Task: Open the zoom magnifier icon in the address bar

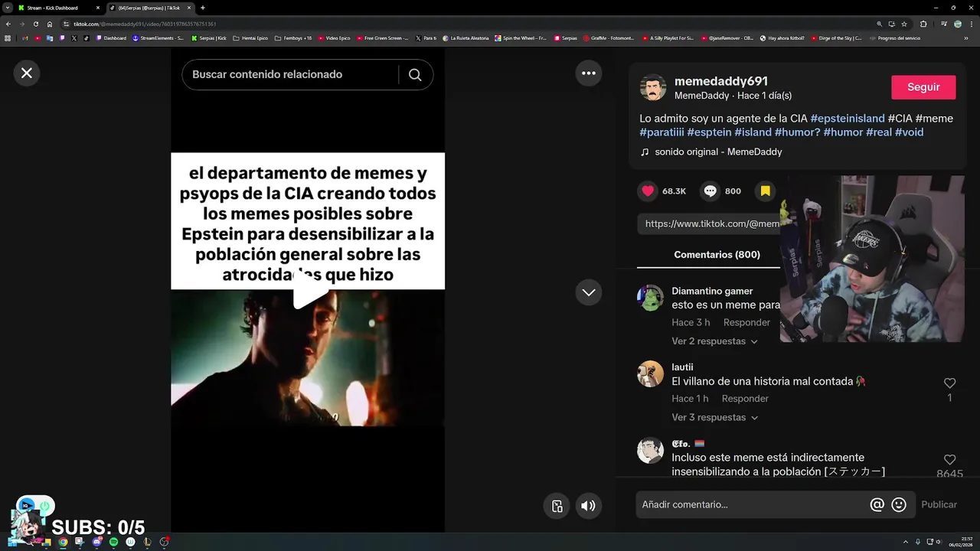Action: pyautogui.click(x=879, y=24)
